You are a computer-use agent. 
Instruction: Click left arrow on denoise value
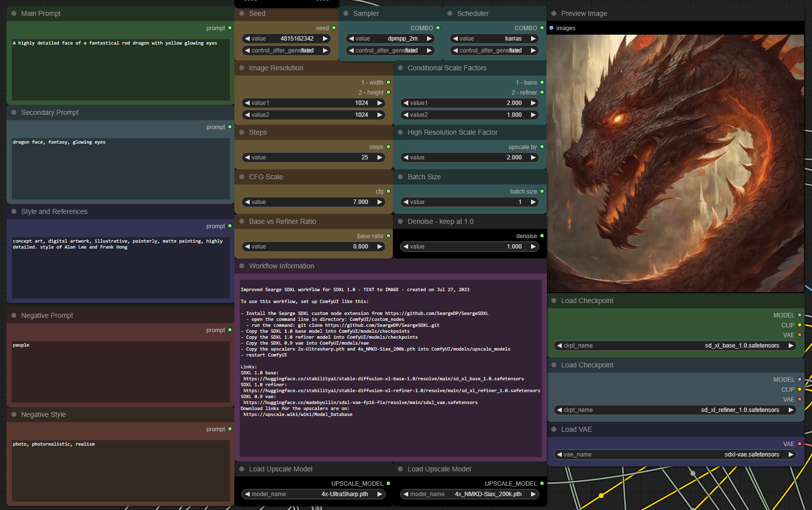[406, 247]
